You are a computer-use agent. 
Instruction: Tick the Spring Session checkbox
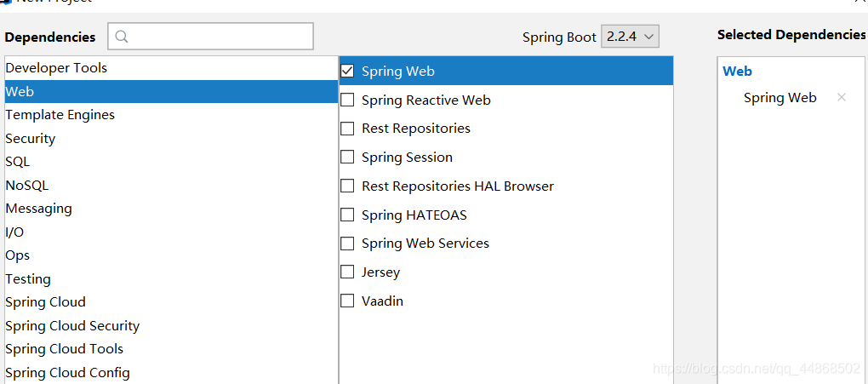[347, 158]
